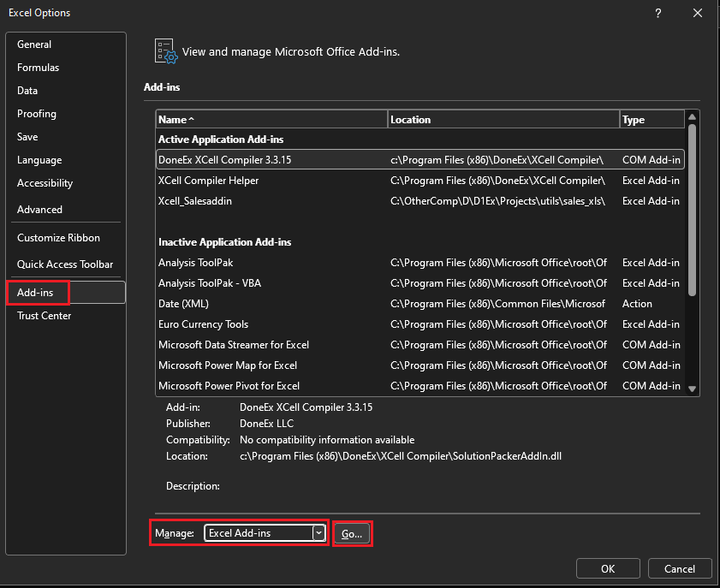This screenshot has height=588, width=720.
Task: Select the Date (XML) add-in
Action: pos(420,304)
